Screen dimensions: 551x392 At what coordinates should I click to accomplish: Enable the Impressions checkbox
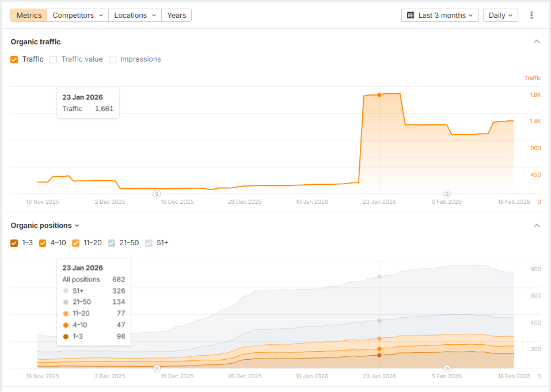tap(113, 59)
